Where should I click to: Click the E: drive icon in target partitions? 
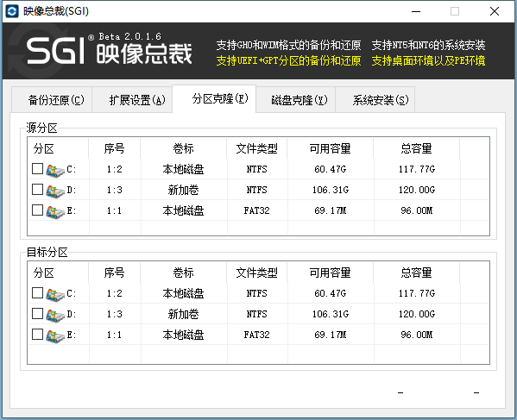click(x=55, y=336)
